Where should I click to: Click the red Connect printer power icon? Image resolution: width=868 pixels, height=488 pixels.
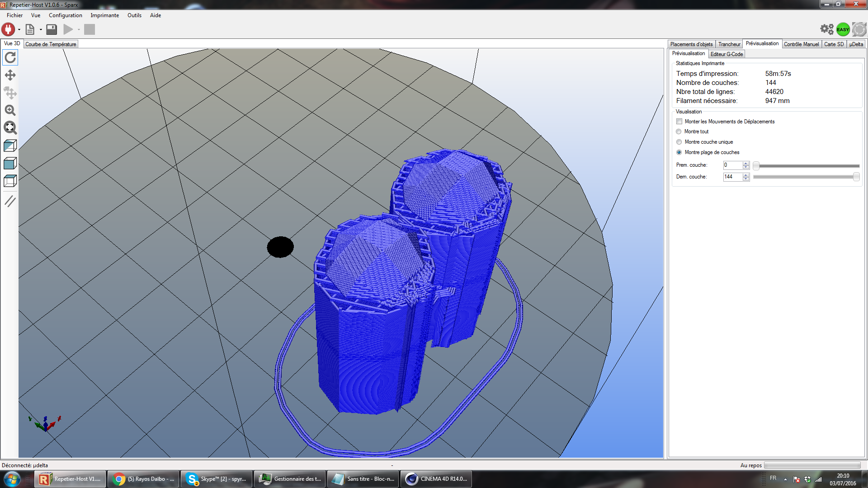pyautogui.click(x=8, y=29)
